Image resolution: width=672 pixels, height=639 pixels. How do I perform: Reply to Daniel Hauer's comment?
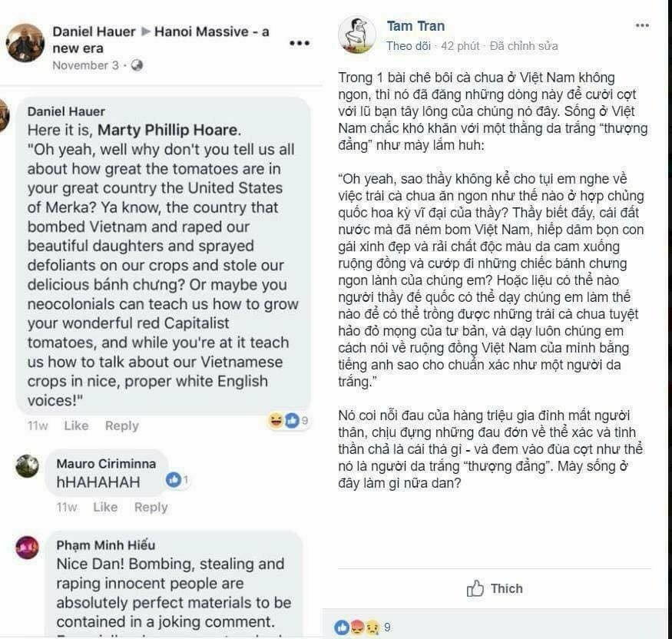tap(121, 425)
